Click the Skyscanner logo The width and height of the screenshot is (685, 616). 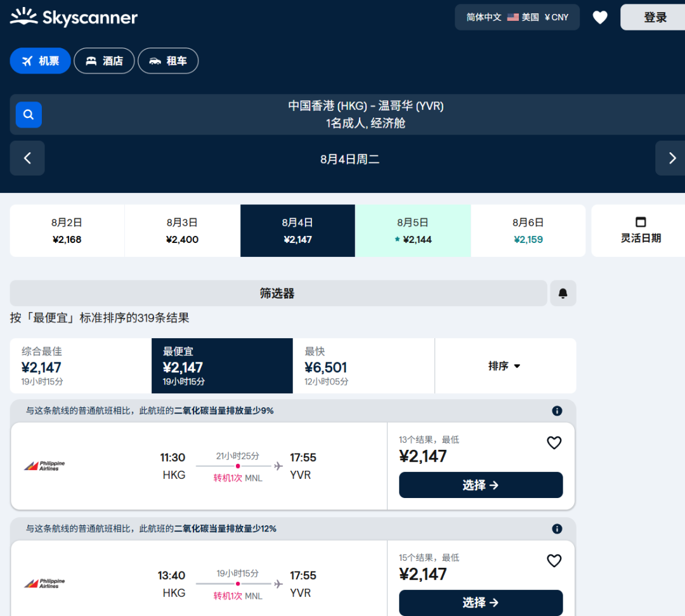point(74,18)
